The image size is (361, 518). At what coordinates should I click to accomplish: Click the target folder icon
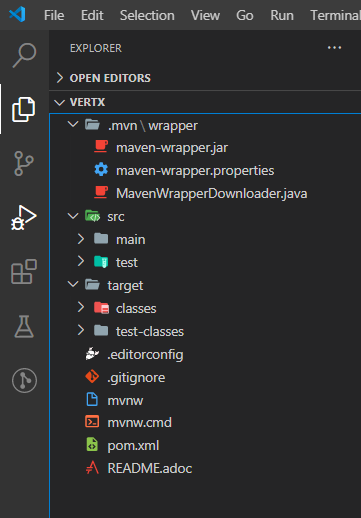click(92, 285)
